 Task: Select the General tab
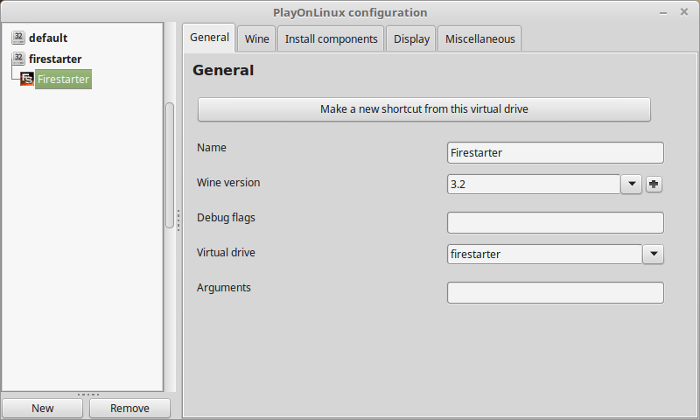(209, 37)
